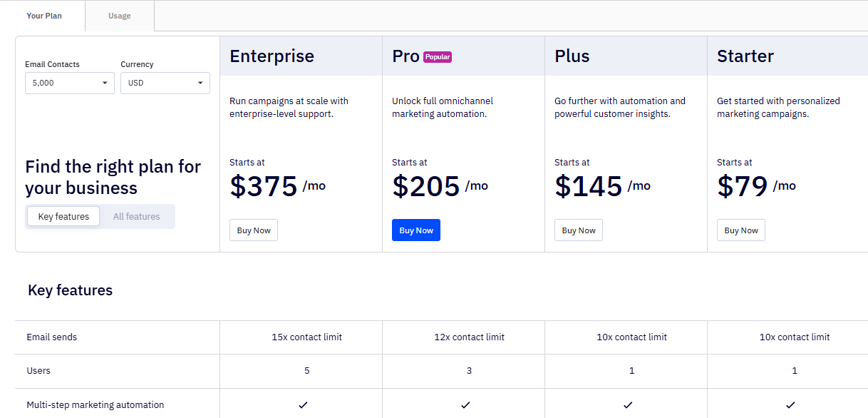Click Buy Now for the Starter plan
Screen dimensions: 868x418
coord(740,230)
